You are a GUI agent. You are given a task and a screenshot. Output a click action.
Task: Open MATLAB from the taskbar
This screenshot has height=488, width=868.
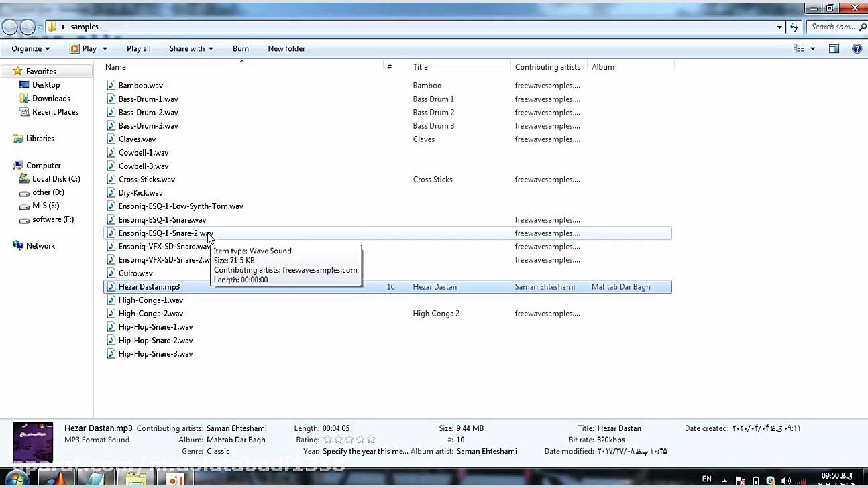coord(57,479)
